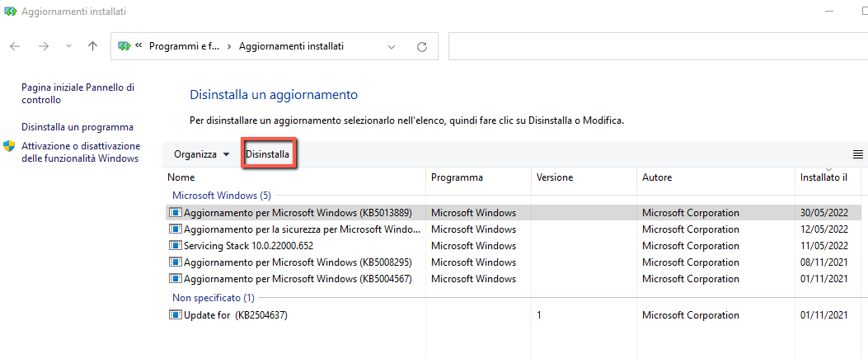The width and height of the screenshot is (868, 359).
Task: Open the Organizza dropdown menu
Action: click(x=201, y=154)
